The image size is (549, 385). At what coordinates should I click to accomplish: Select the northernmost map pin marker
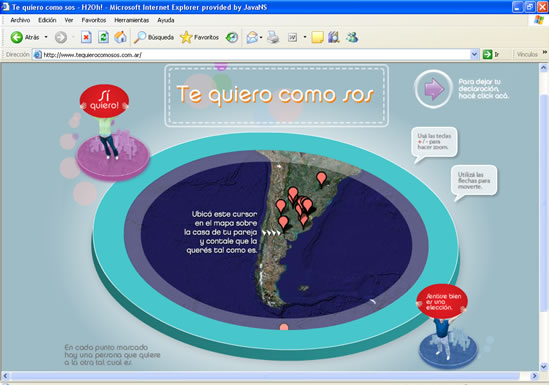pos(321,179)
